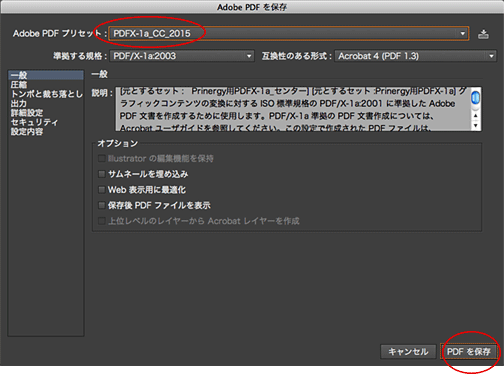Enable the 保存後 PDF ファイルを表示 checkbox
The width and height of the screenshot is (504, 379).
(102, 205)
